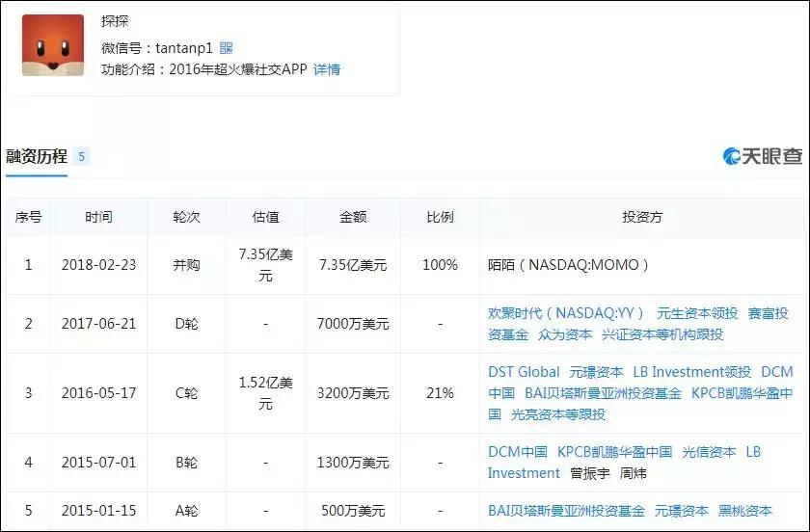The height and width of the screenshot is (532, 810).
Task: Click the 投资方 column header
Action: (x=642, y=217)
